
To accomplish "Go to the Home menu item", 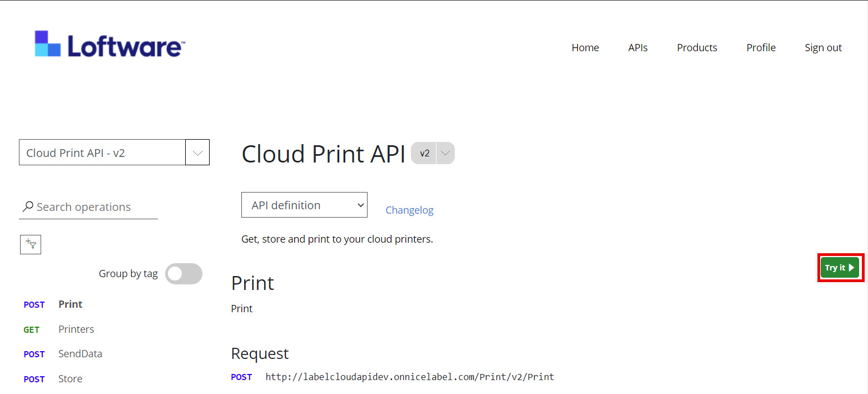I will [585, 48].
